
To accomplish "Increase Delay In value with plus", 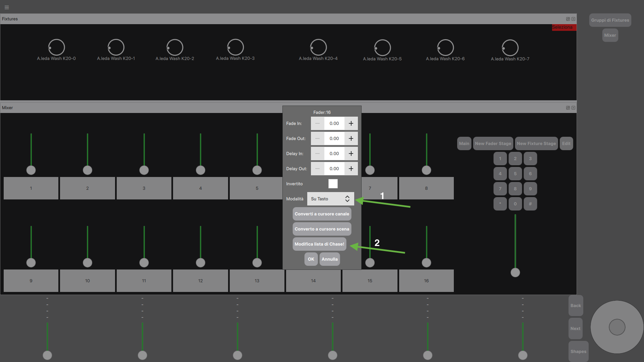I will (351, 154).
